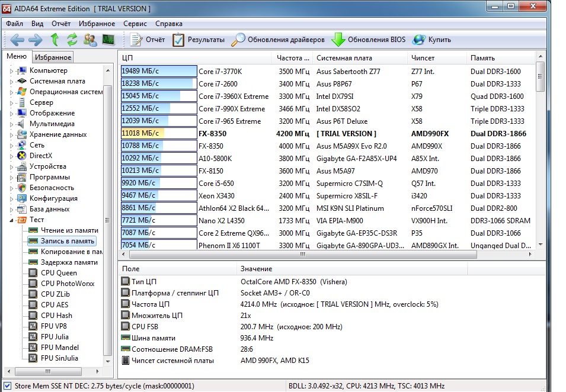
Task: Open the users icon in toolbar
Action: click(x=90, y=40)
